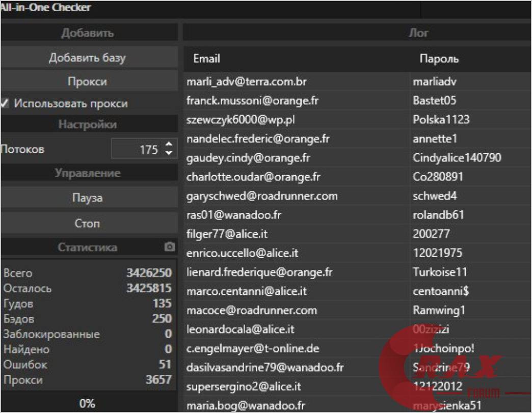Click the Ошибок count 51
Image resolution: width=532 pixels, height=413 pixels.
pyautogui.click(x=165, y=364)
